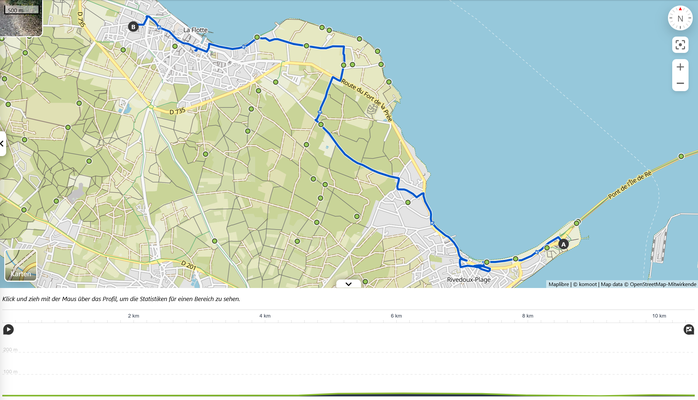698x400 pixels.
Task: Click the 6 km tick on the elevation profile
Action: (x=396, y=316)
